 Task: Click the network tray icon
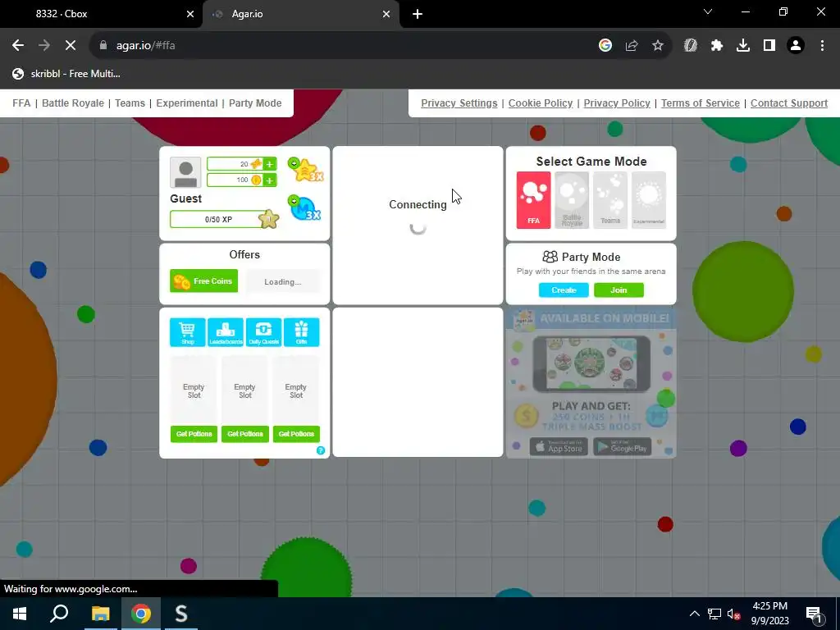714,614
